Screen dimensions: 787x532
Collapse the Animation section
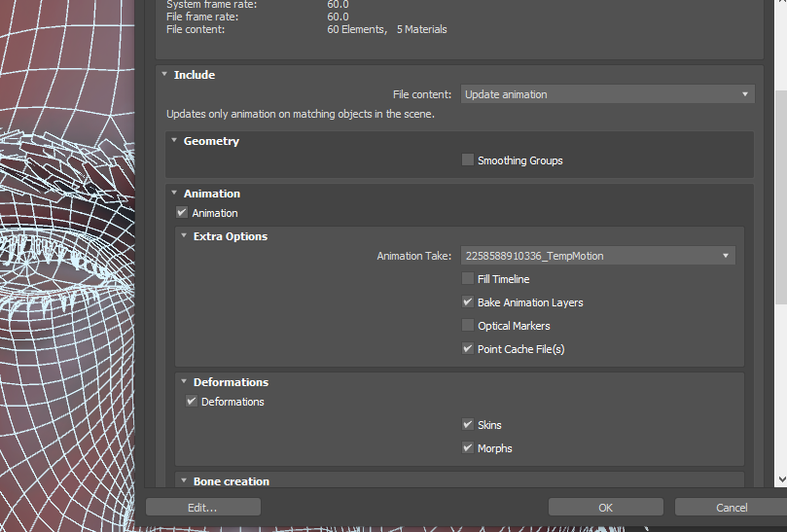coord(174,194)
